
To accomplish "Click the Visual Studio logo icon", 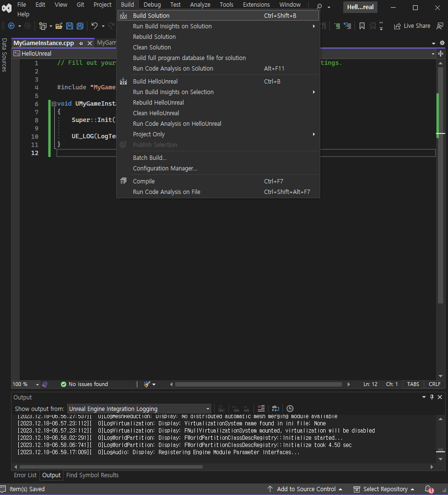I will tap(7, 8).
